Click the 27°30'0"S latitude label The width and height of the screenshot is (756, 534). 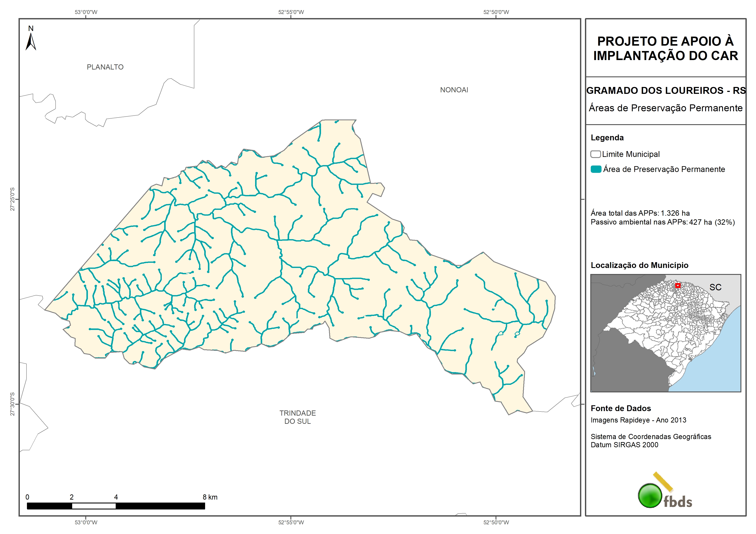coord(12,404)
